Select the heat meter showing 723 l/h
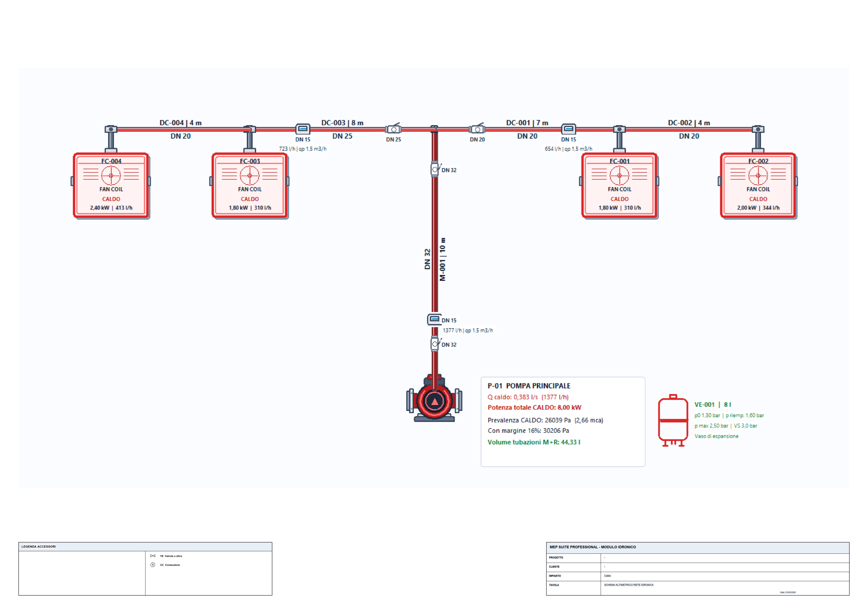 point(302,129)
